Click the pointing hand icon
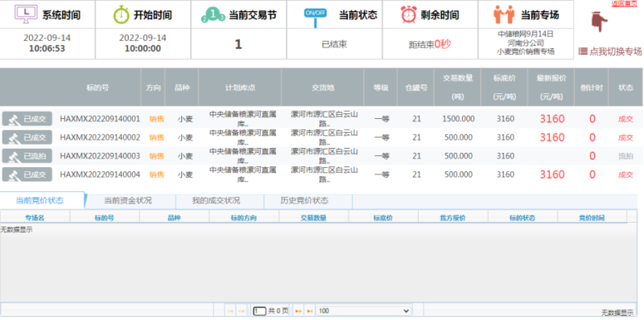This screenshot has height=320, width=644. (x=600, y=23)
